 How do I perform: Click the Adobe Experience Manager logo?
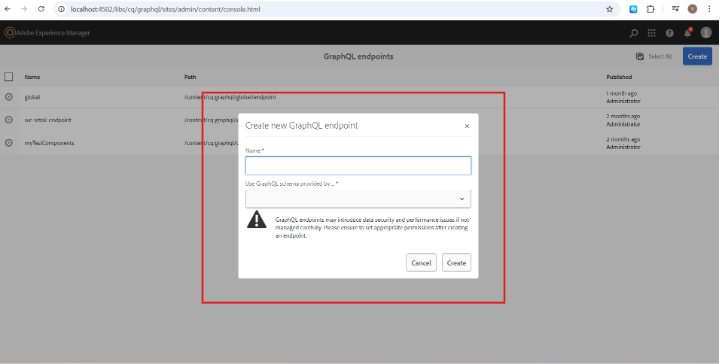pyautogui.click(x=10, y=33)
